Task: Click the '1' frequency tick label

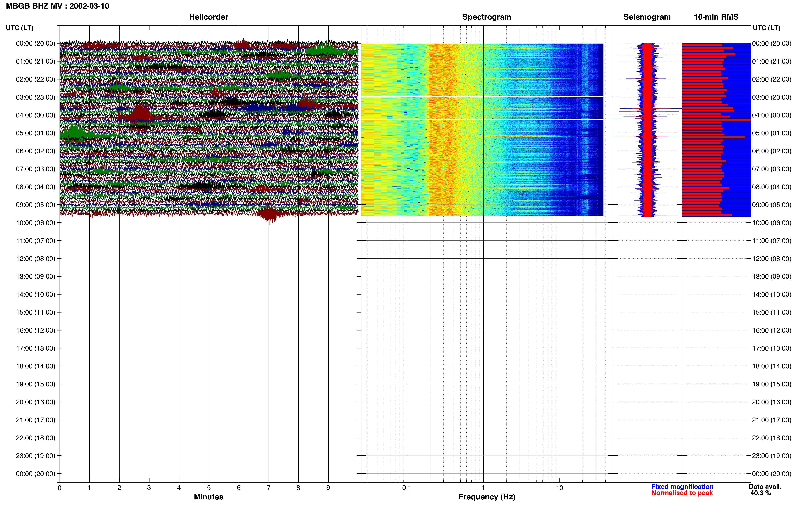Action: coord(483,488)
